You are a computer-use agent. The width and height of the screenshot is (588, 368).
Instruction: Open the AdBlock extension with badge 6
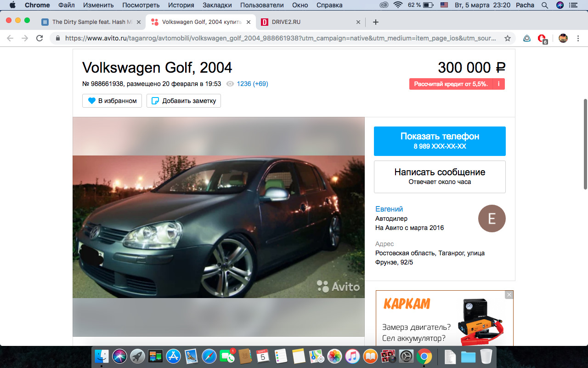click(542, 39)
